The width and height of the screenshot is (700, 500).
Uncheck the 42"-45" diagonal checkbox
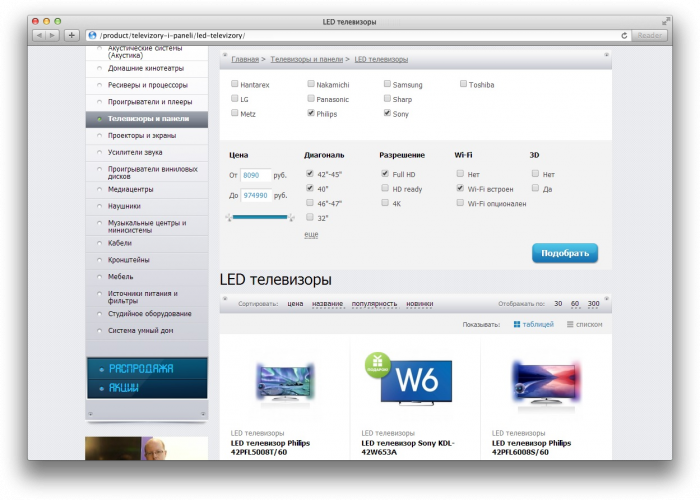point(310,173)
